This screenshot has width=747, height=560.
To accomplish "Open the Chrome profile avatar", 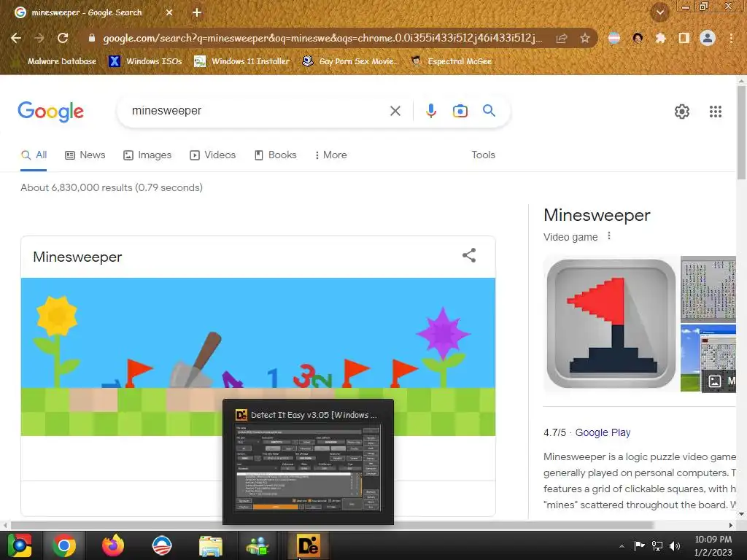I will (708, 38).
